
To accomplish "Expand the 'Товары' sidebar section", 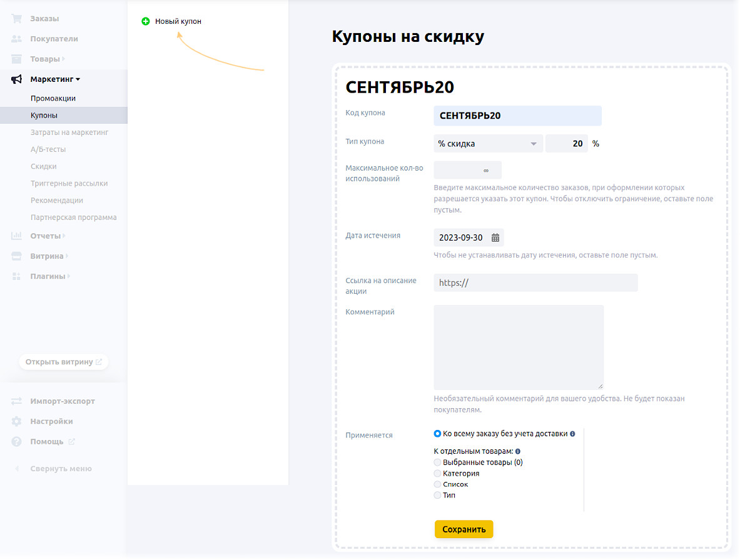I will [x=45, y=59].
